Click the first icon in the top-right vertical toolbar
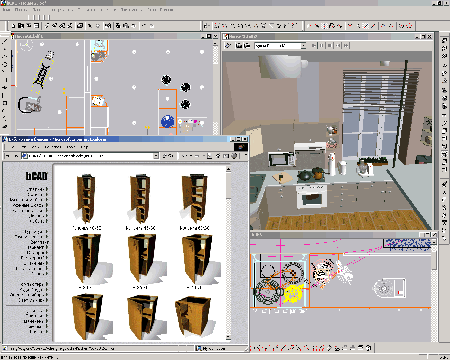Image resolution: width=450 pixels, height=360 pixels. point(444,40)
